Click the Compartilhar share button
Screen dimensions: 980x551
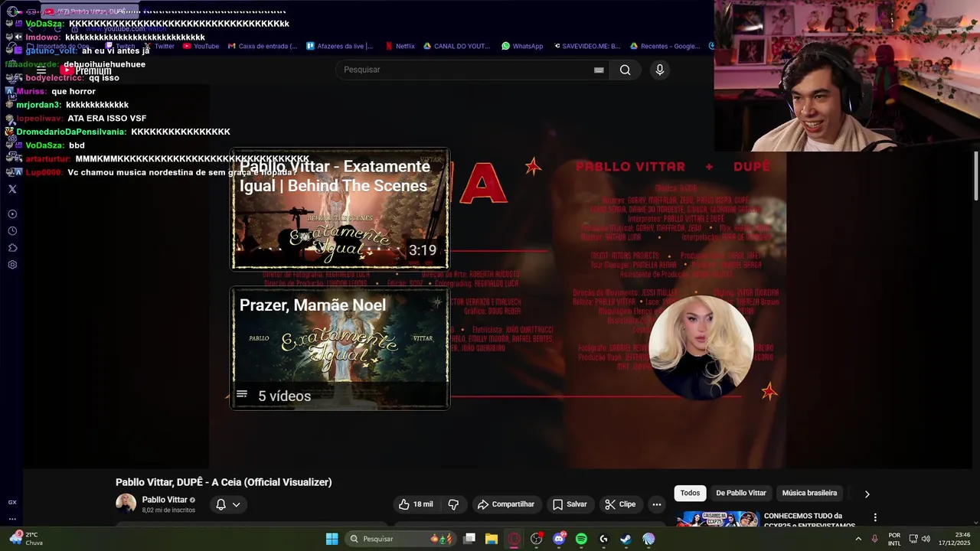pyautogui.click(x=506, y=504)
